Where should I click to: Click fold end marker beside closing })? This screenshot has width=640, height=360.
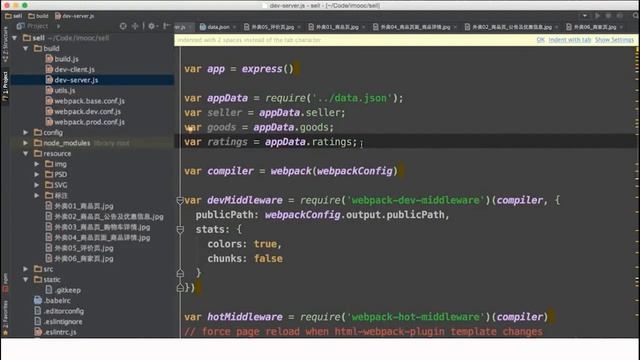(180, 288)
